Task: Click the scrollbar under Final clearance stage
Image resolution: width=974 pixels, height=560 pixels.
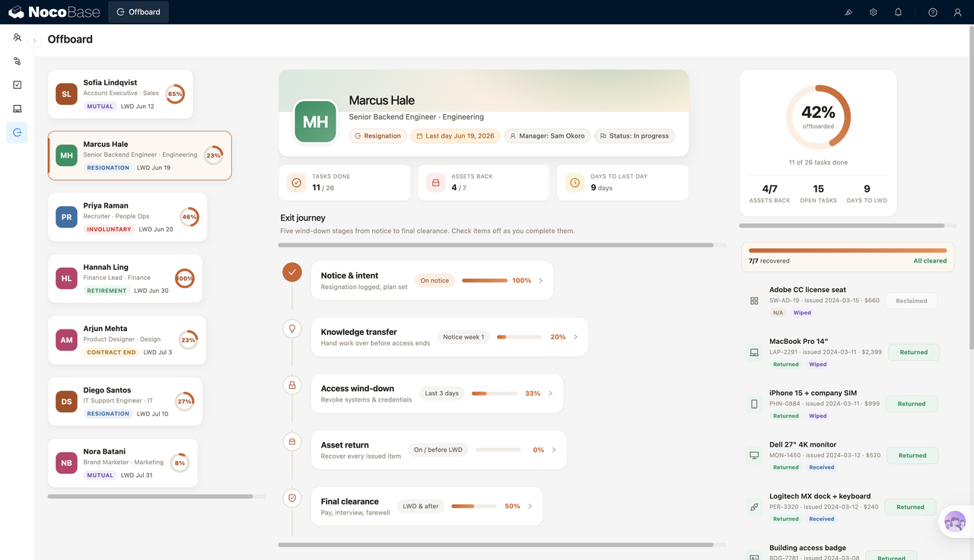Action: (x=495, y=545)
